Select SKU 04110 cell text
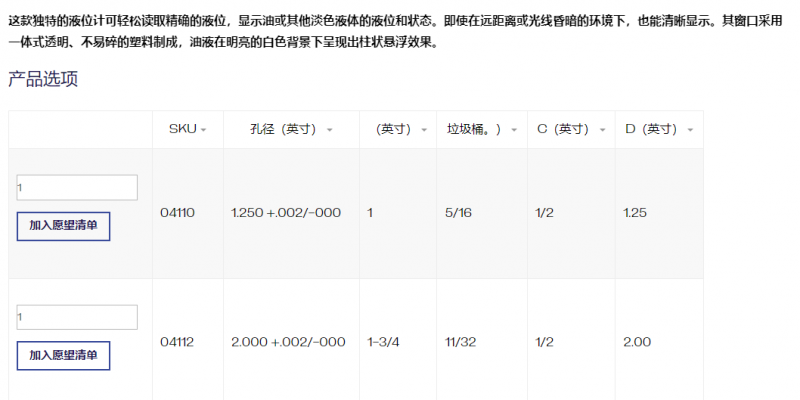 [177, 212]
